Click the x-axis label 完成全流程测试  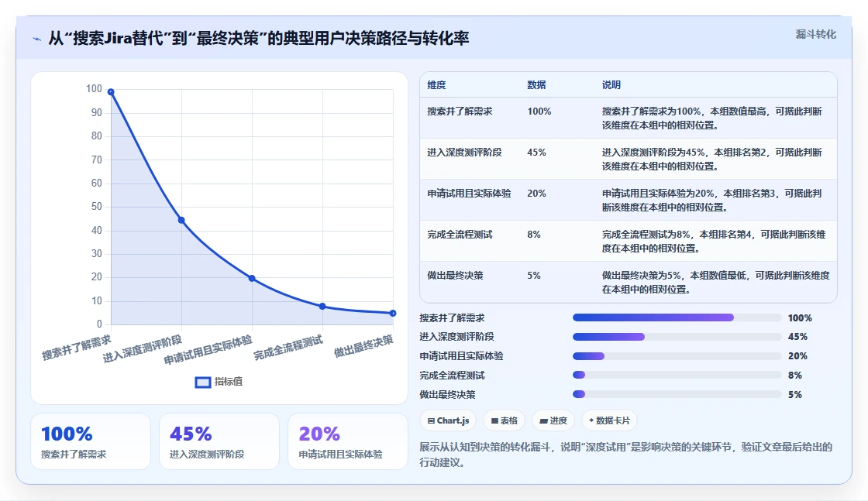pos(288,348)
